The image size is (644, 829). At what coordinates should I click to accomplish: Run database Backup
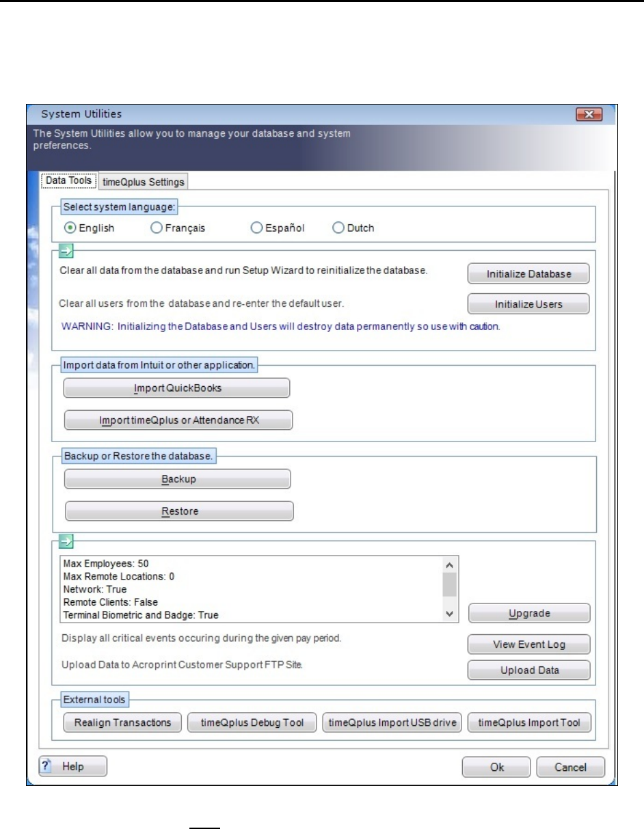pos(178,479)
